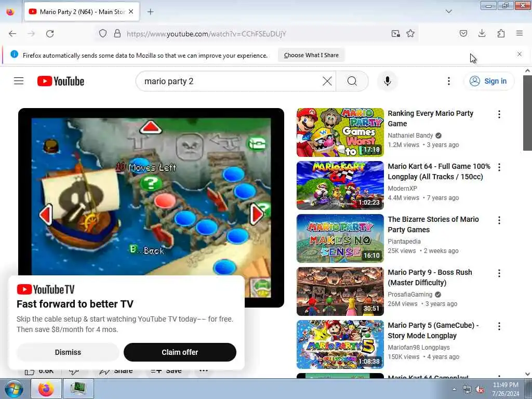
Task: Open options menu for Ranking Every Mario Party
Action: point(499,114)
